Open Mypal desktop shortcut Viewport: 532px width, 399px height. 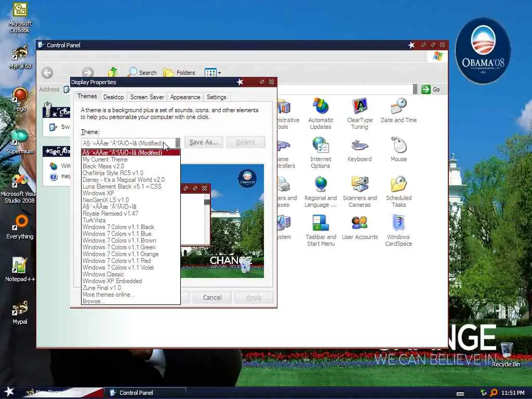click(x=20, y=312)
